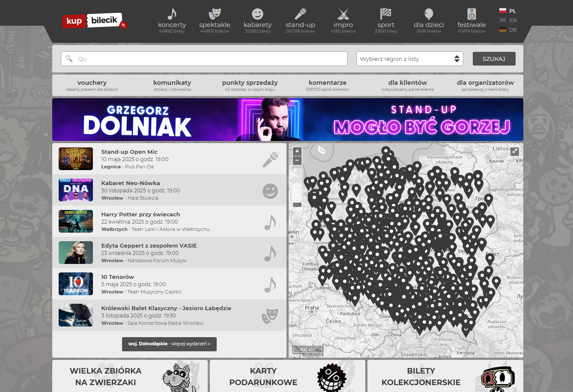Click the SZUKAJ button
573x392 pixels.
(x=494, y=59)
